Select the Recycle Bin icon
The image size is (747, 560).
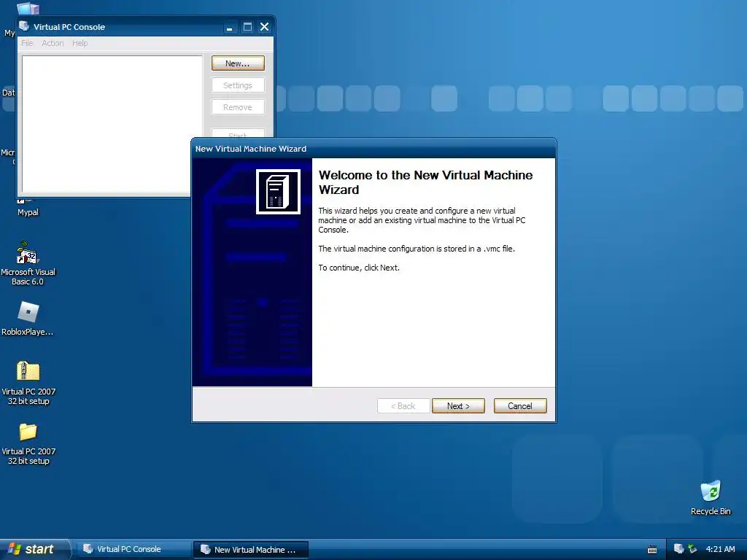711,497
